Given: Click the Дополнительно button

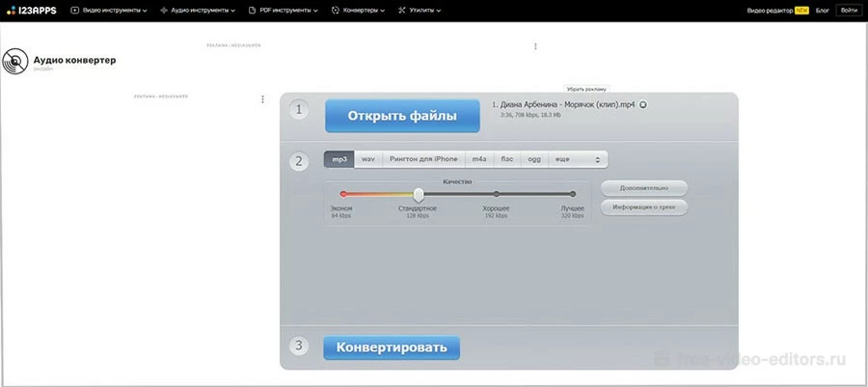Looking at the screenshot, I should [x=644, y=188].
